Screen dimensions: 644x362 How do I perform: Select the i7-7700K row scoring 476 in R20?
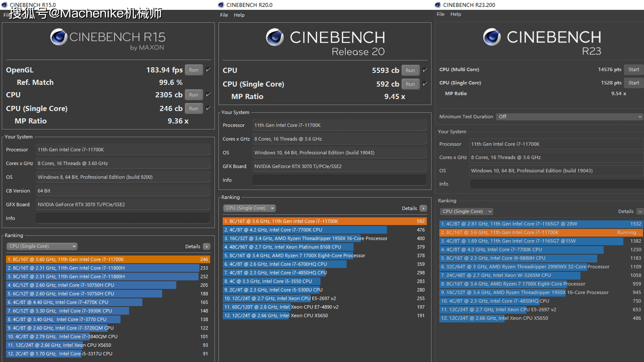point(325,230)
